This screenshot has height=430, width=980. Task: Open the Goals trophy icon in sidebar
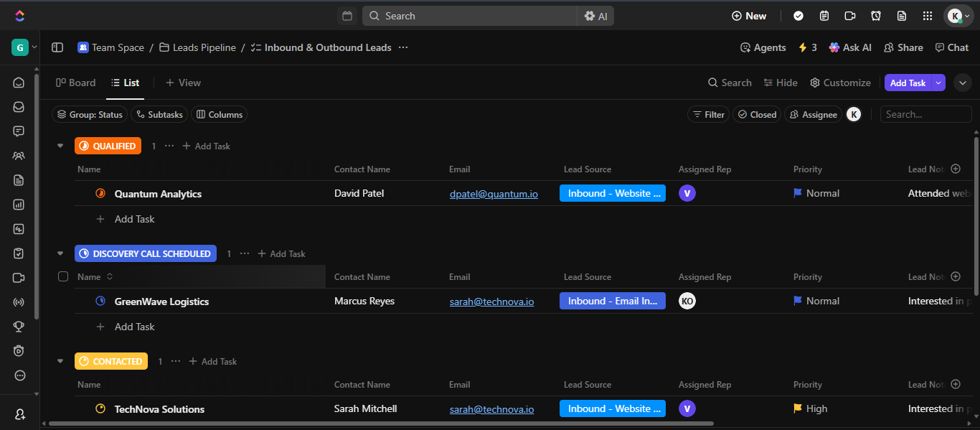click(x=19, y=327)
